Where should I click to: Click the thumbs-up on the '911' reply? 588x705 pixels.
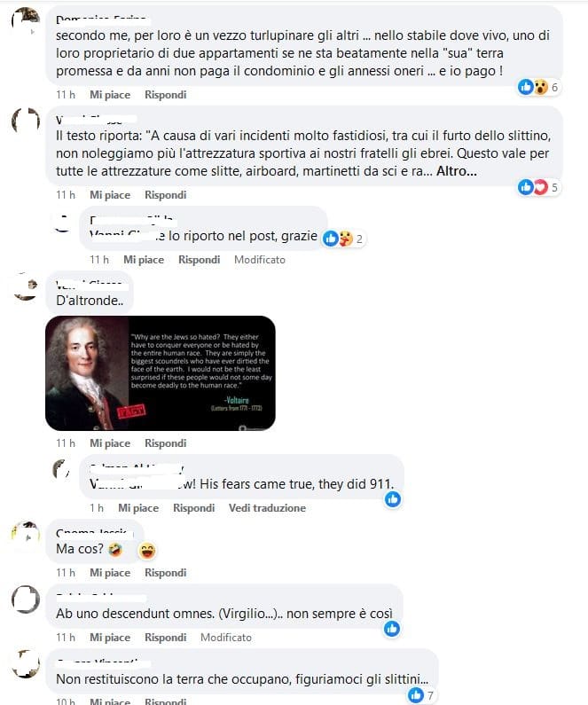pos(393,499)
